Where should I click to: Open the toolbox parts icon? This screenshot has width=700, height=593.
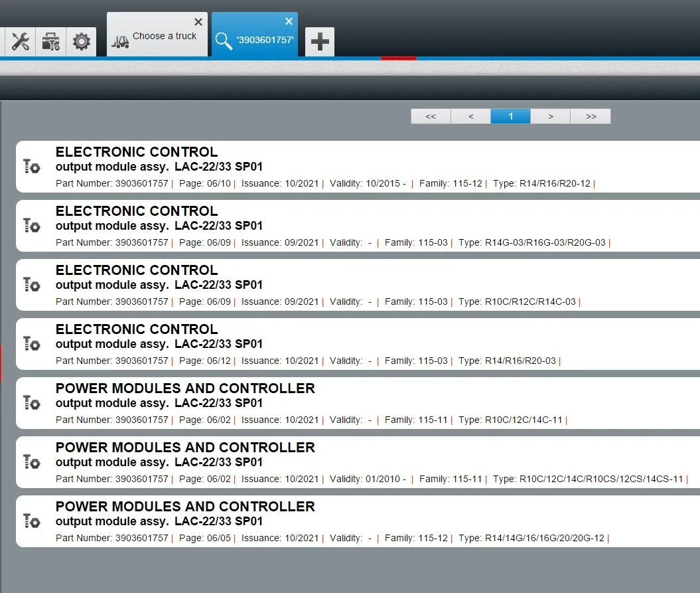click(50, 42)
